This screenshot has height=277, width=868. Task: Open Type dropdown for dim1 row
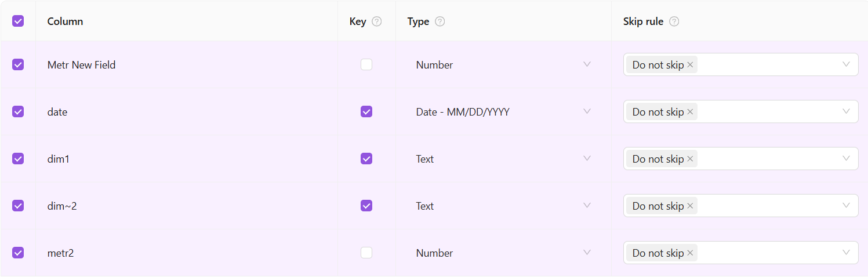point(587,159)
